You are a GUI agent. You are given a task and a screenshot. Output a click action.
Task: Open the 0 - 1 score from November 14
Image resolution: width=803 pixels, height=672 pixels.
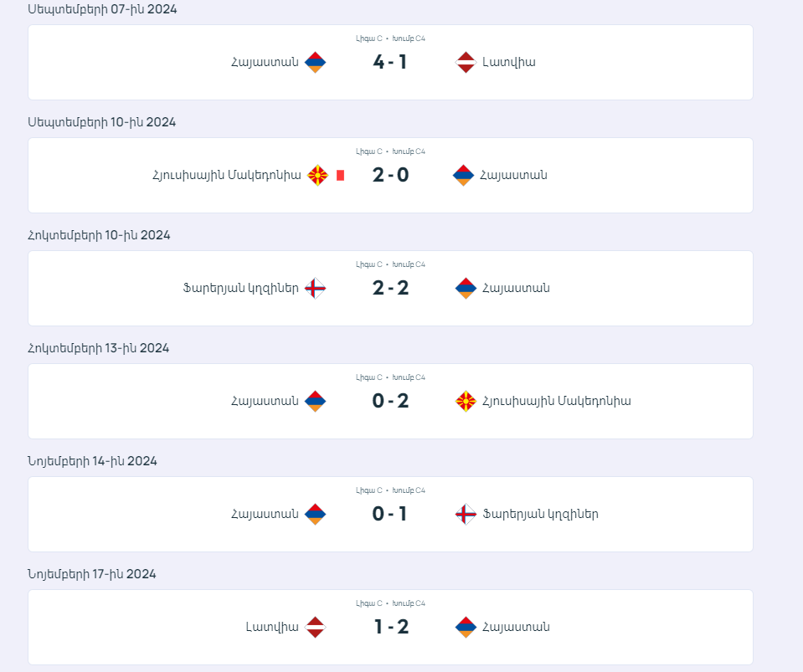390,515
